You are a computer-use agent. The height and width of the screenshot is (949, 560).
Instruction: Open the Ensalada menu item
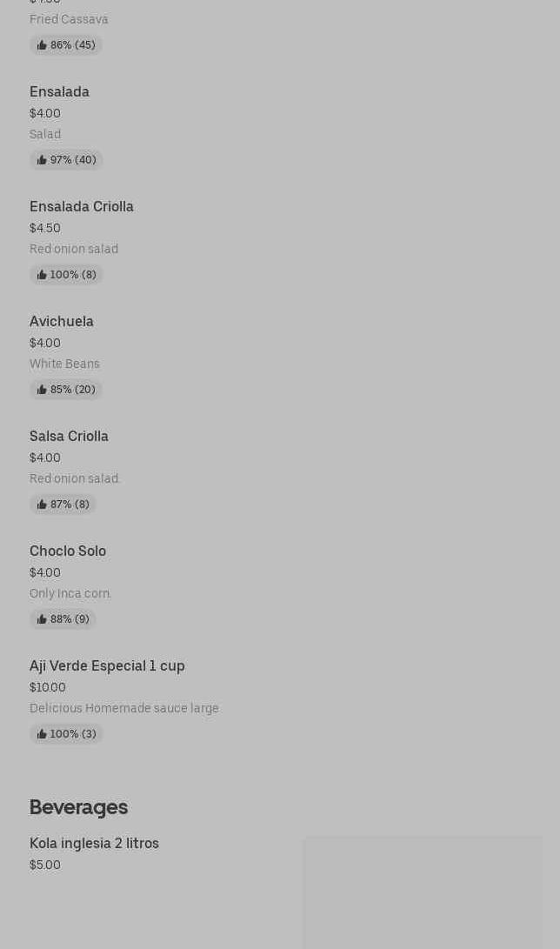tap(59, 92)
